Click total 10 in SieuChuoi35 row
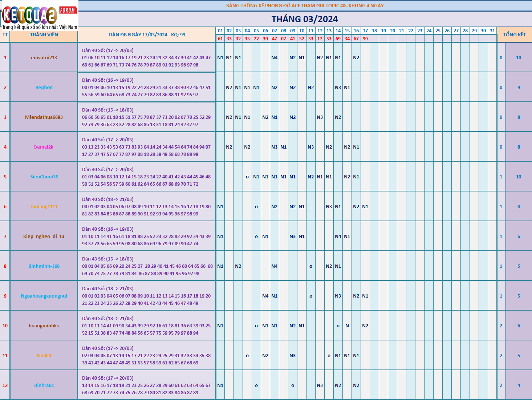Screen dimensions: 532x400 pyautogui.click(x=519, y=177)
